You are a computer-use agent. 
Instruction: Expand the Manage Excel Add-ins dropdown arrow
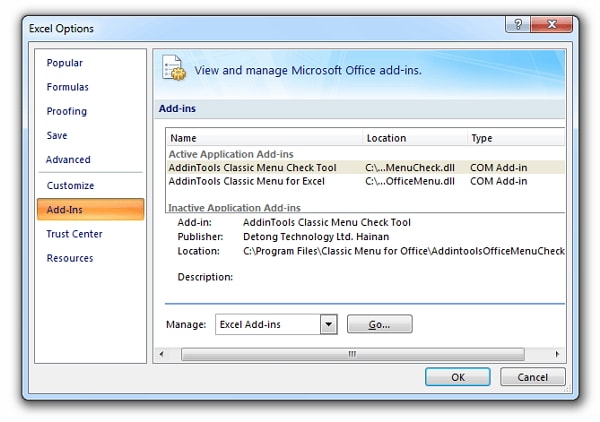point(328,324)
